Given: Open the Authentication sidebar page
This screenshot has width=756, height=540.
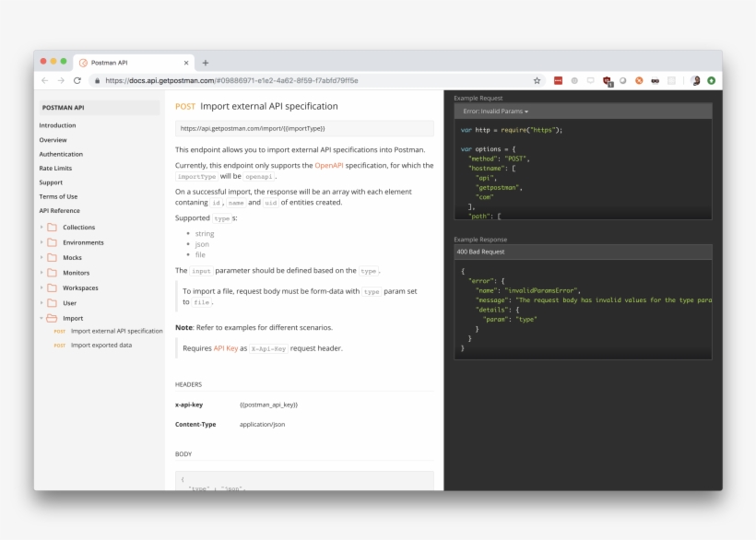Looking at the screenshot, I should tap(61, 154).
